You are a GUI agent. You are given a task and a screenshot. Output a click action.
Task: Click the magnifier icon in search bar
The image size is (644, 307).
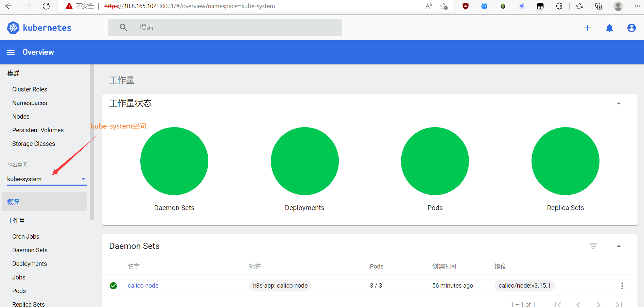[x=123, y=28]
